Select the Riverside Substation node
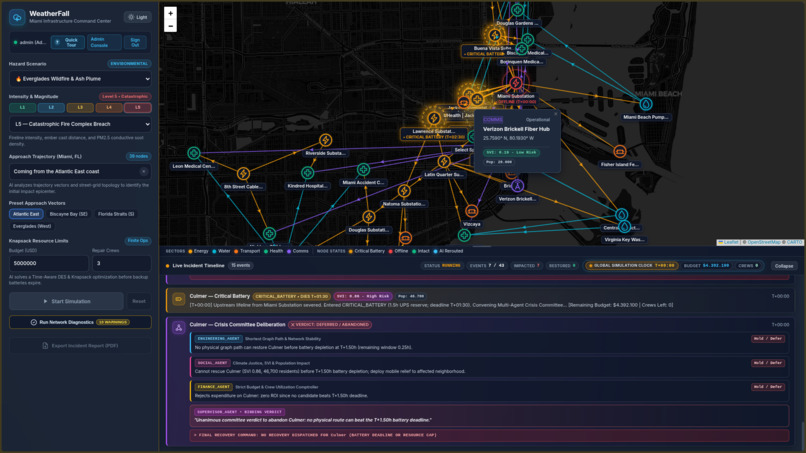806x453 pixels. point(325,140)
